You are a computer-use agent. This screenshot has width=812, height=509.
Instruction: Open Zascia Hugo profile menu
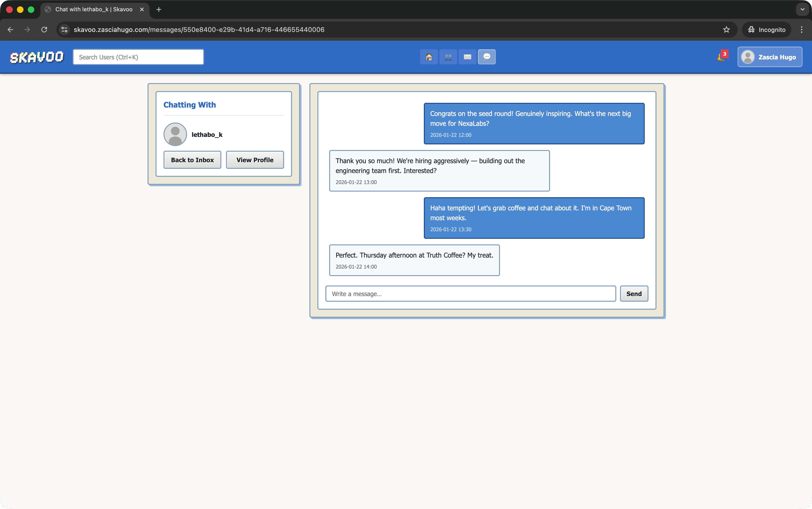click(769, 57)
